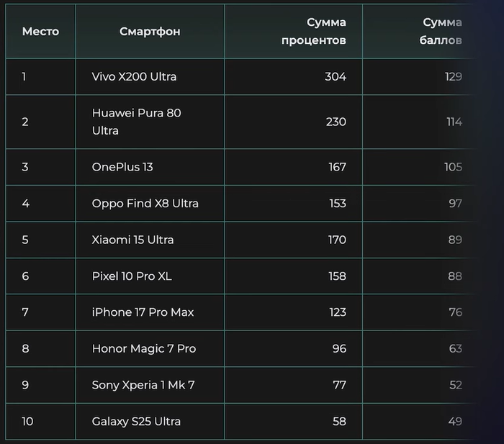Image resolution: width=504 pixels, height=444 pixels.
Task: Click on Xiaomi 15 Ultra name
Action: (x=132, y=240)
